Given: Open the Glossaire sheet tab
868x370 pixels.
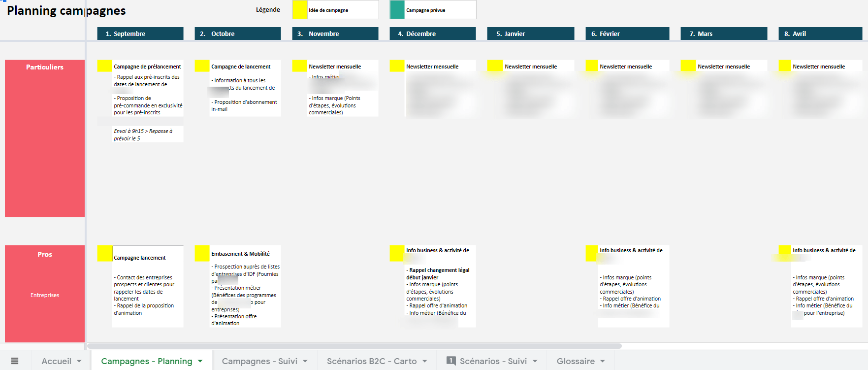Looking at the screenshot, I should [576, 361].
